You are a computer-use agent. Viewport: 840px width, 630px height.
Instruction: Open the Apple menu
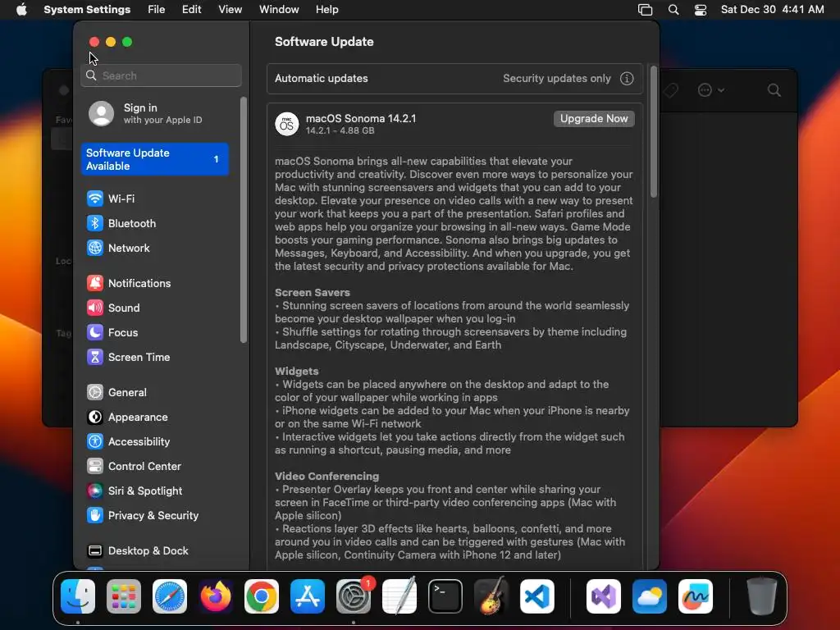click(21, 10)
